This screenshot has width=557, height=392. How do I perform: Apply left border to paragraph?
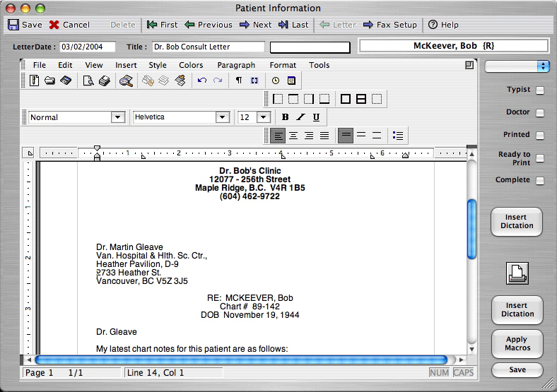click(277, 99)
